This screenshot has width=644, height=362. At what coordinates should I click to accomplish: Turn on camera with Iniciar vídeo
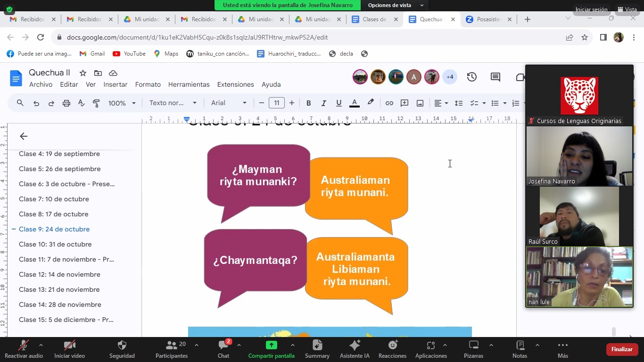[x=69, y=349]
